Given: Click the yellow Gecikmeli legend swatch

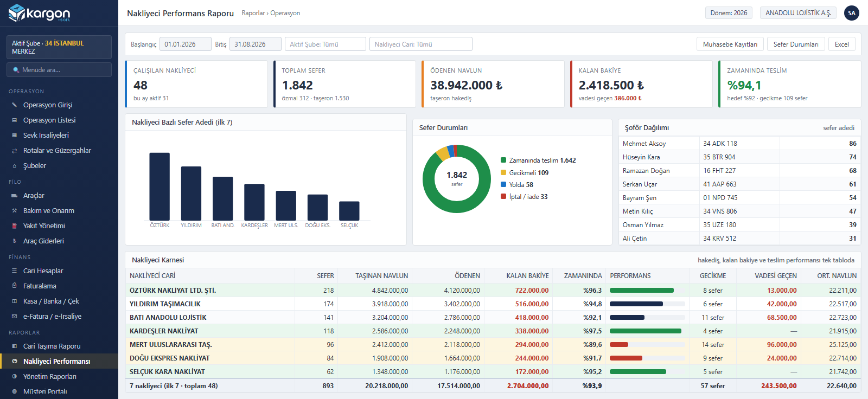Looking at the screenshot, I should [x=503, y=173].
